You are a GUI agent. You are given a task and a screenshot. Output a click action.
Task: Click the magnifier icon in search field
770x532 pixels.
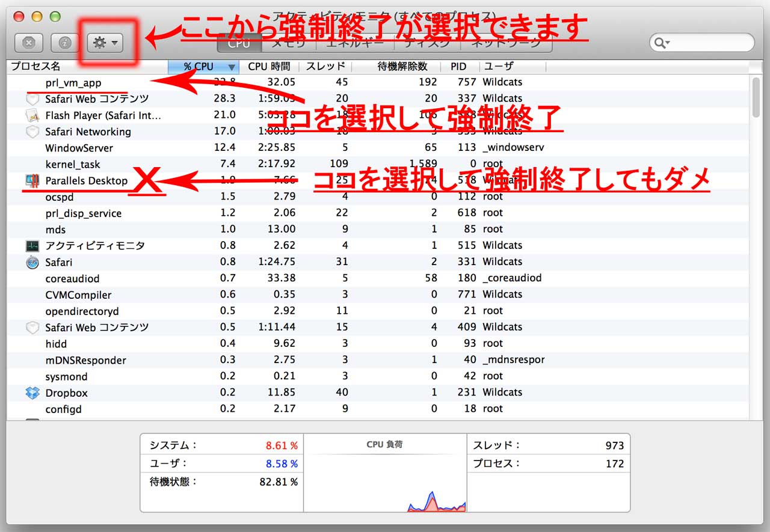[x=662, y=43]
